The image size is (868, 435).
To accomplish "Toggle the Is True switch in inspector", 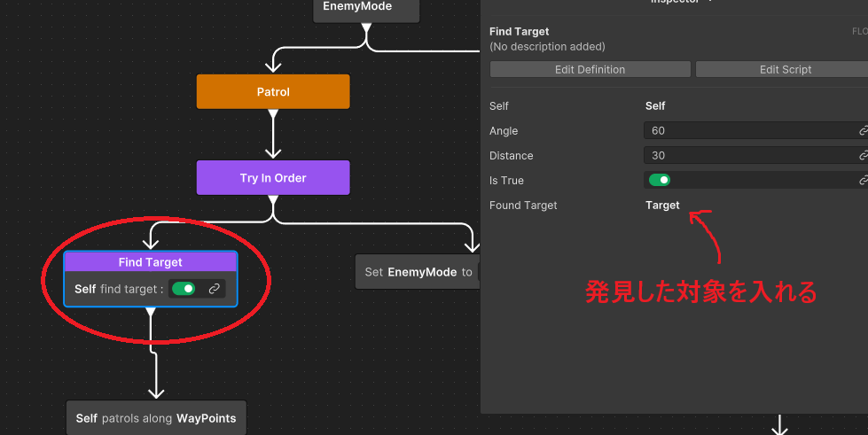I will coord(660,180).
